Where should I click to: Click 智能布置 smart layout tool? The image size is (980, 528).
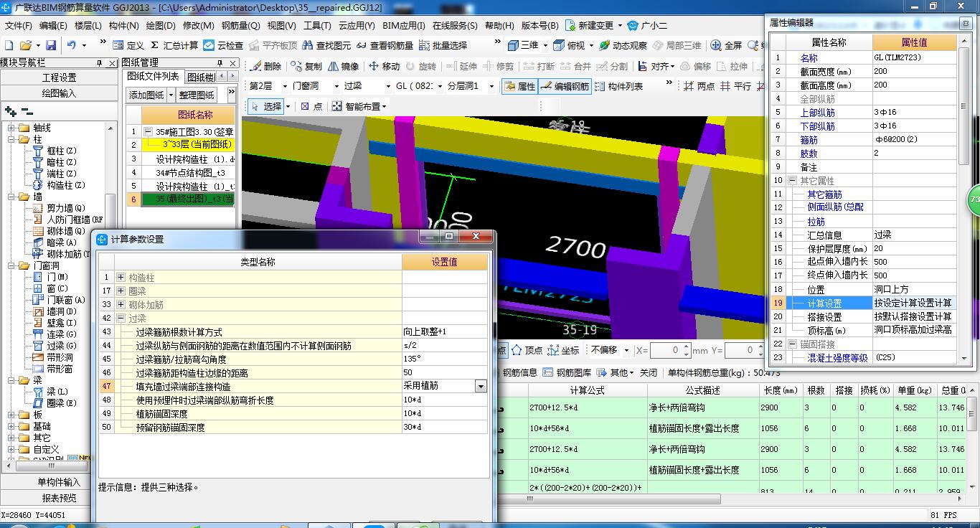[357, 106]
